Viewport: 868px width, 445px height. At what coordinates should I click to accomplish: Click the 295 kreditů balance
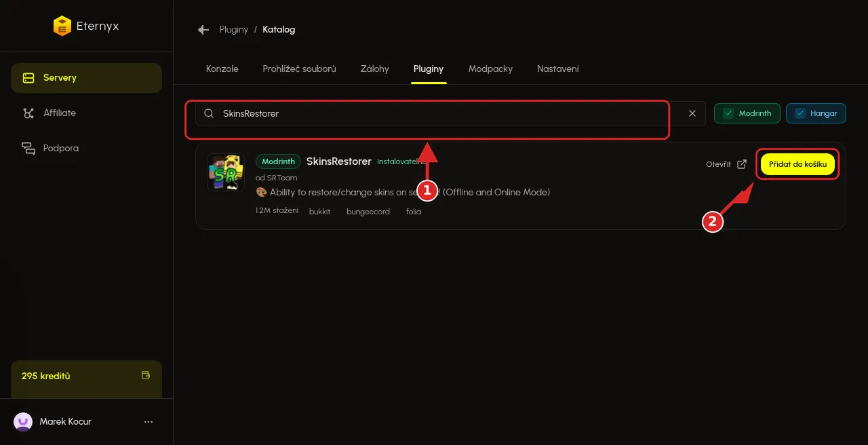(x=46, y=376)
